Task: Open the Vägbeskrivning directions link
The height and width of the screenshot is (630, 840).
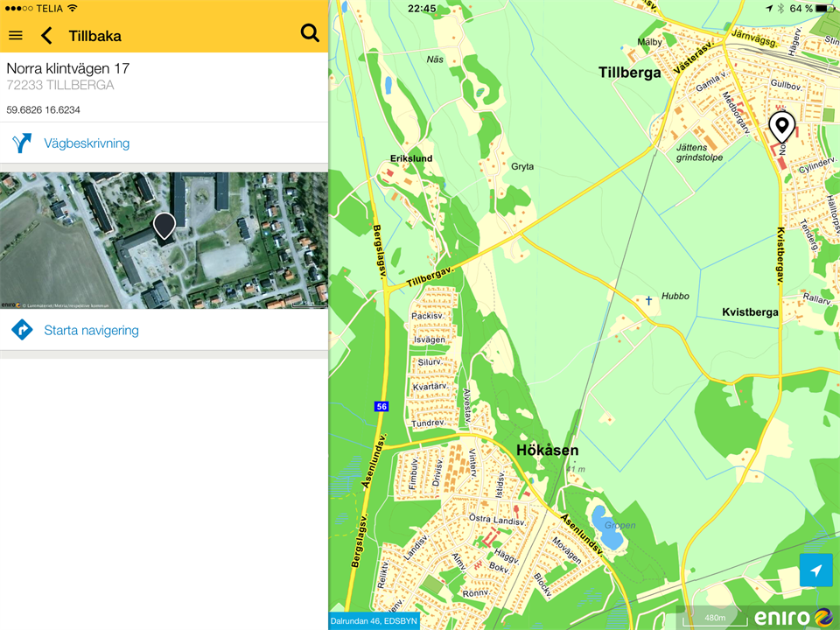Action: (87, 143)
